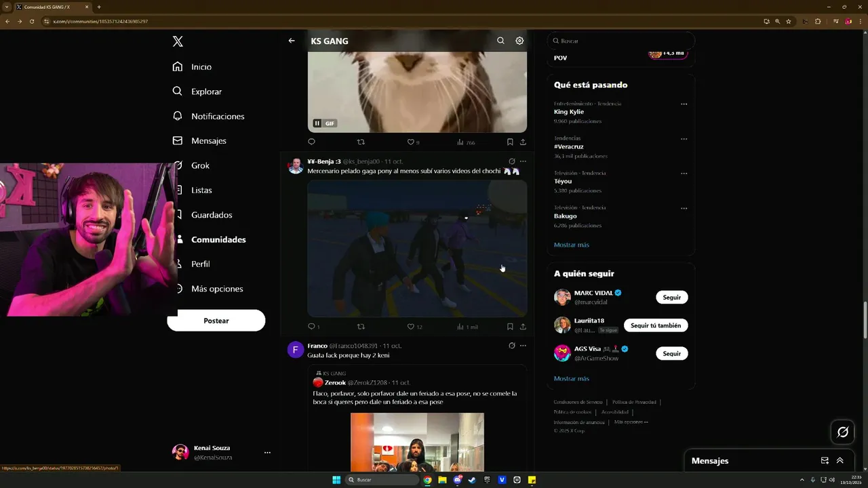The width and height of the screenshot is (868, 488).
Task: Open Grok icon on Benja's post
Action: click(512, 161)
